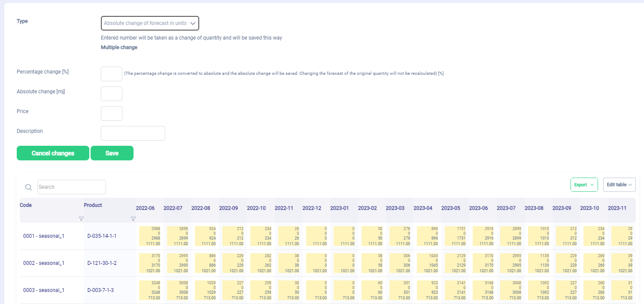Click the Cancel changes button

click(x=53, y=153)
